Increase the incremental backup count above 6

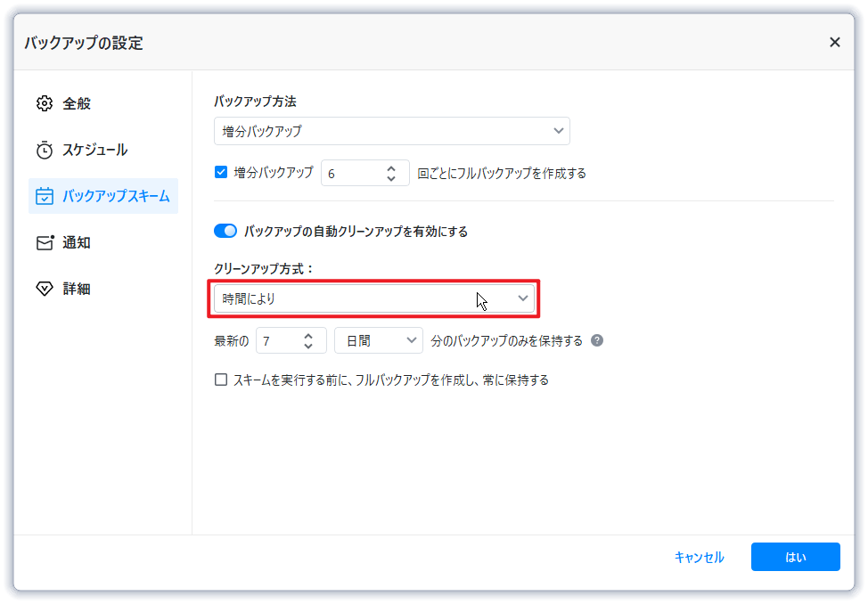[391, 169]
